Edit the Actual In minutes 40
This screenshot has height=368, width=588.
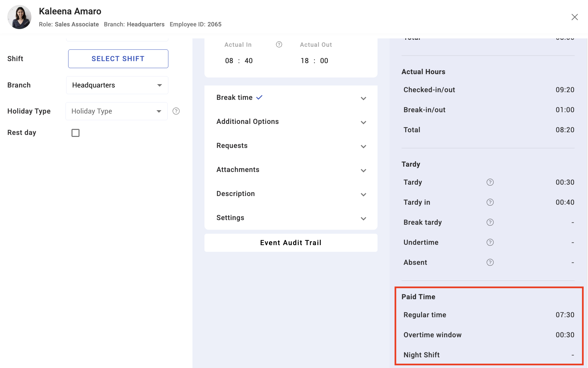(249, 61)
